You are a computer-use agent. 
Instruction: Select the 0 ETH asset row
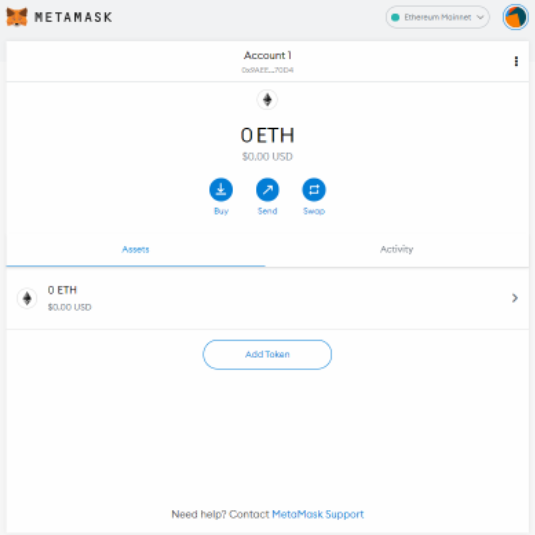[268, 299]
